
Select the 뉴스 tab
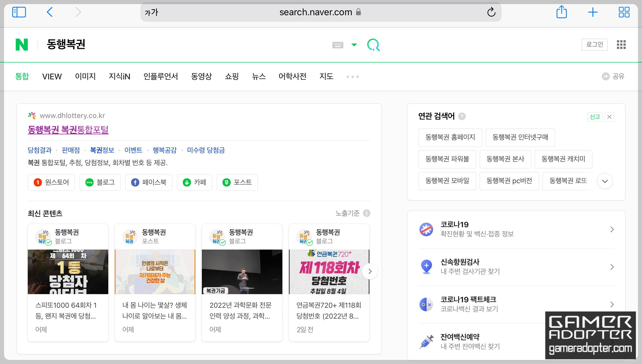click(258, 77)
